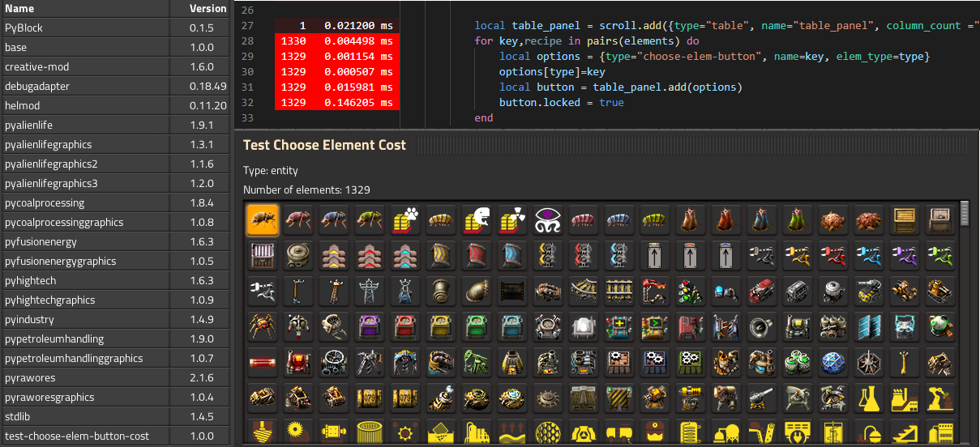The height and width of the screenshot is (447, 980).
Task: Choose the green behemoth biter icon
Action: tap(369, 219)
